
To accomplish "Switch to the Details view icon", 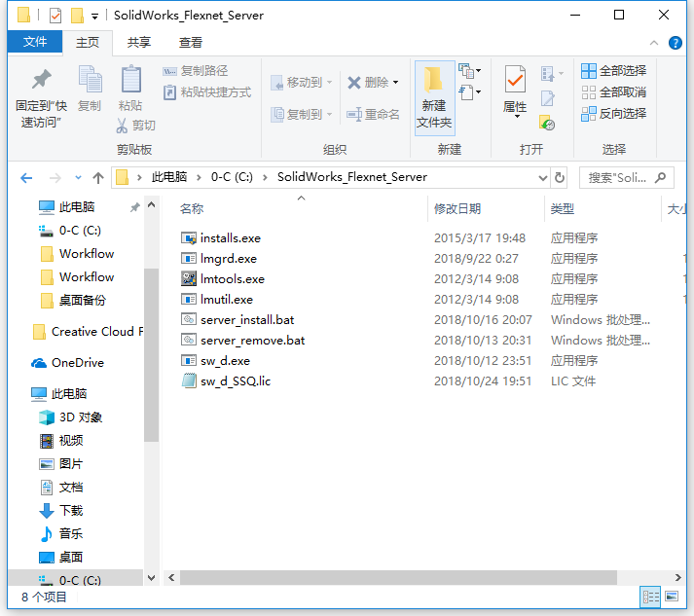I will coord(650,598).
